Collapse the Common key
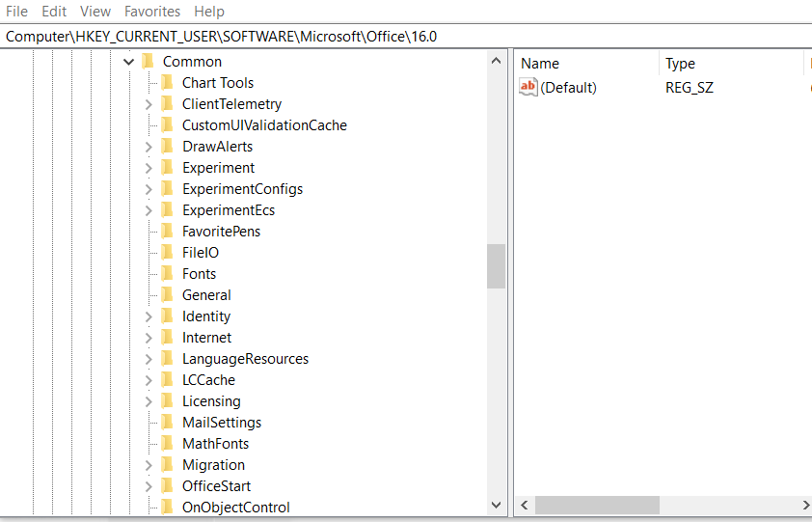Viewport: 812px width, 522px height. pyautogui.click(x=129, y=62)
